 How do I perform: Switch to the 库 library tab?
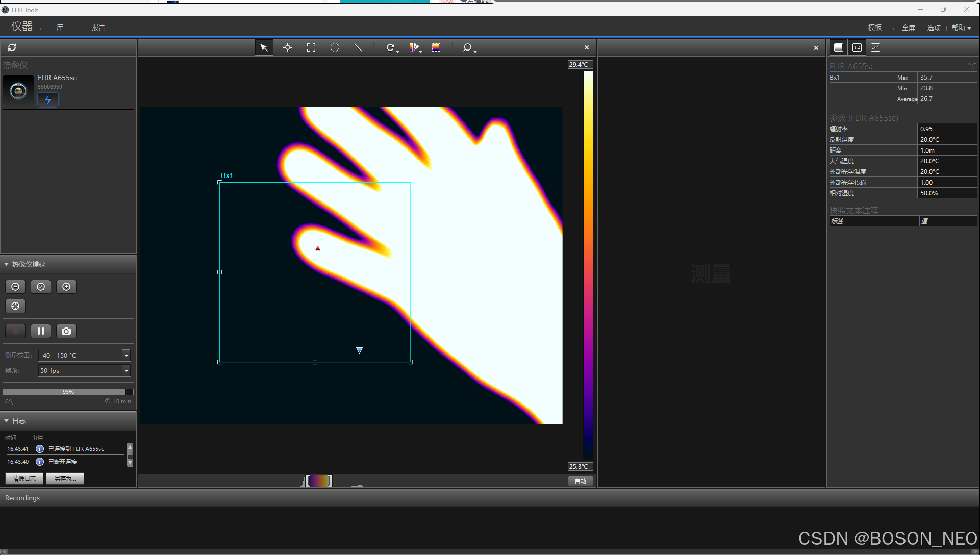point(60,28)
